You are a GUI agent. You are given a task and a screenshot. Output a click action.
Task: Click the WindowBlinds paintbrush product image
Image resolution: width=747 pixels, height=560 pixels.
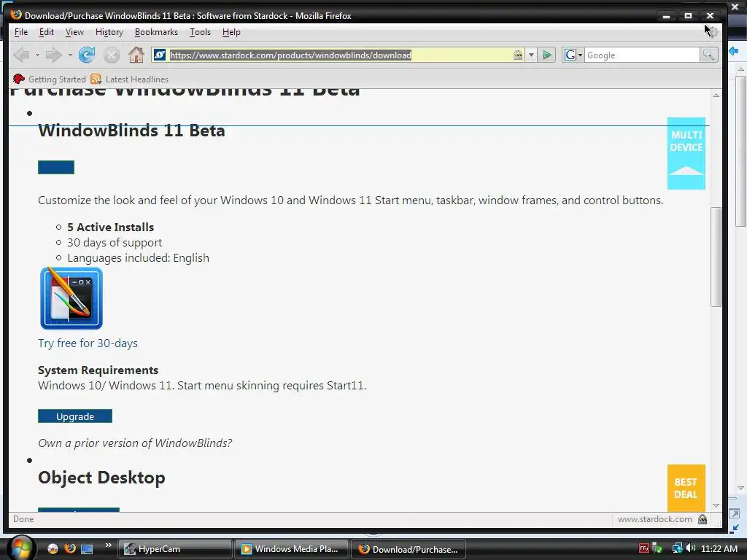coord(71,298)
